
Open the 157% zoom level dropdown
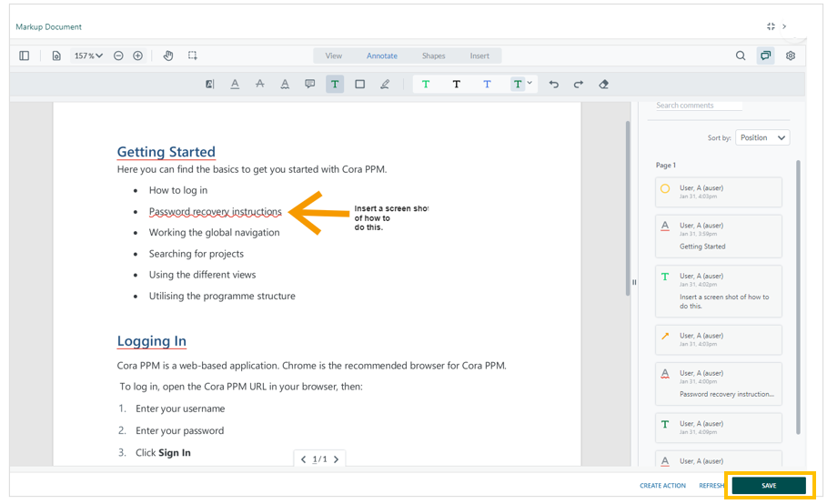(x=88, y=55)
